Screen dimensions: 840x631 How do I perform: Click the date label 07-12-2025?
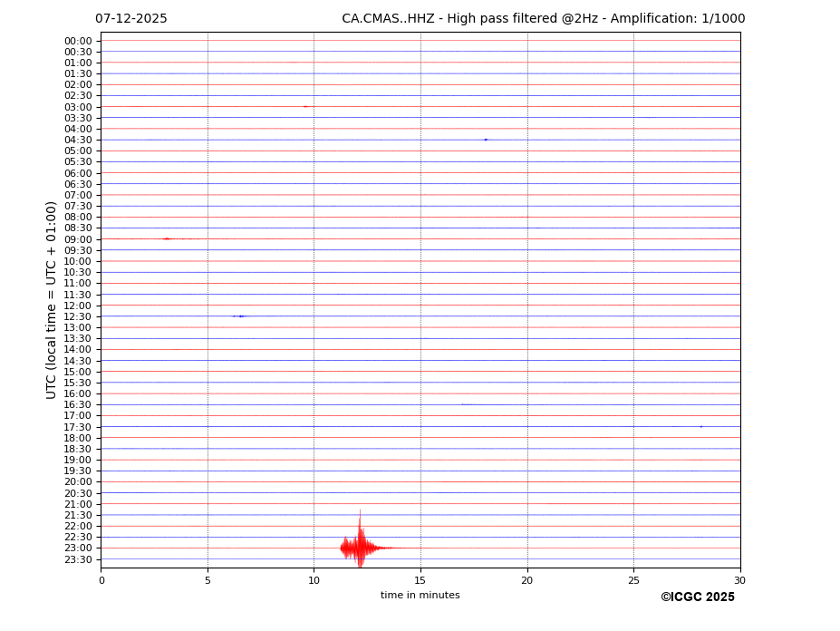[x=131, y=19]
